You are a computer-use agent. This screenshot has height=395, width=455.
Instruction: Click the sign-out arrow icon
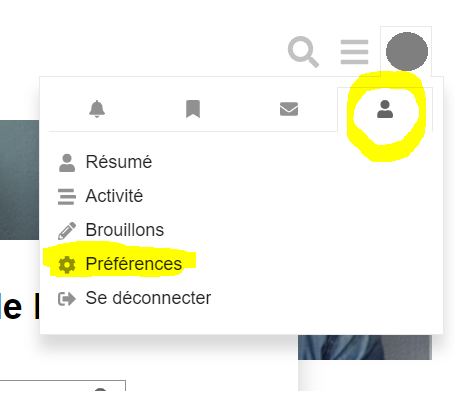point(67,299)
